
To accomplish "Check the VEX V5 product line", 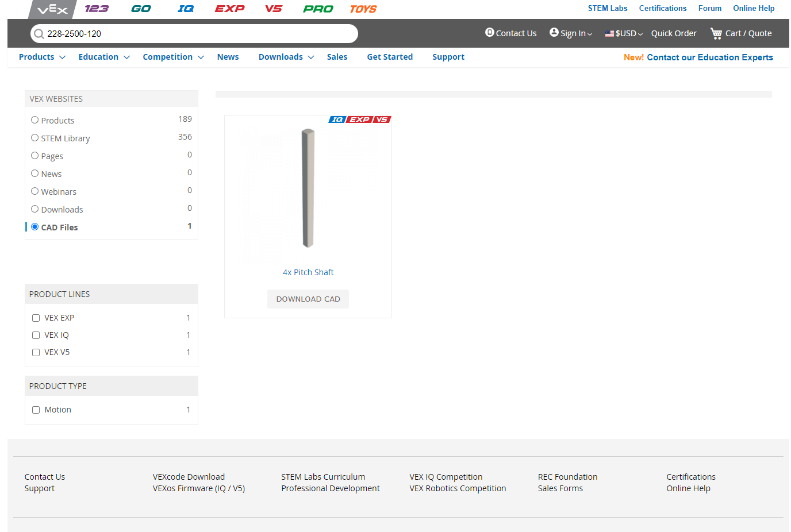I will tap(36, 353).
